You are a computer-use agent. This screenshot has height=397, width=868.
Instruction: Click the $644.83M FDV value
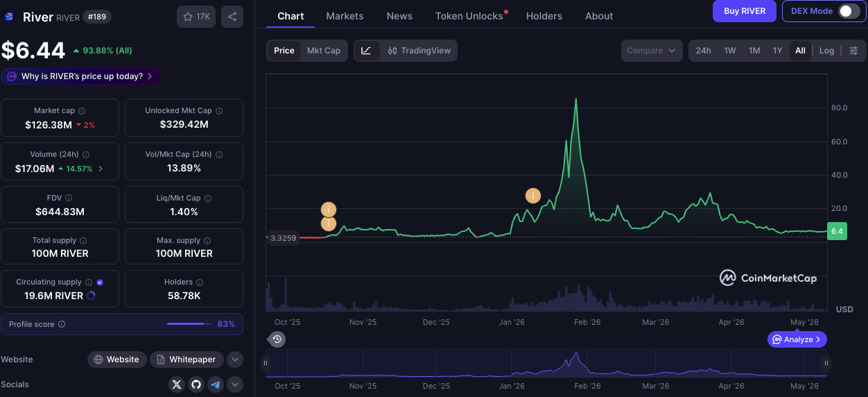click(60, 212)
